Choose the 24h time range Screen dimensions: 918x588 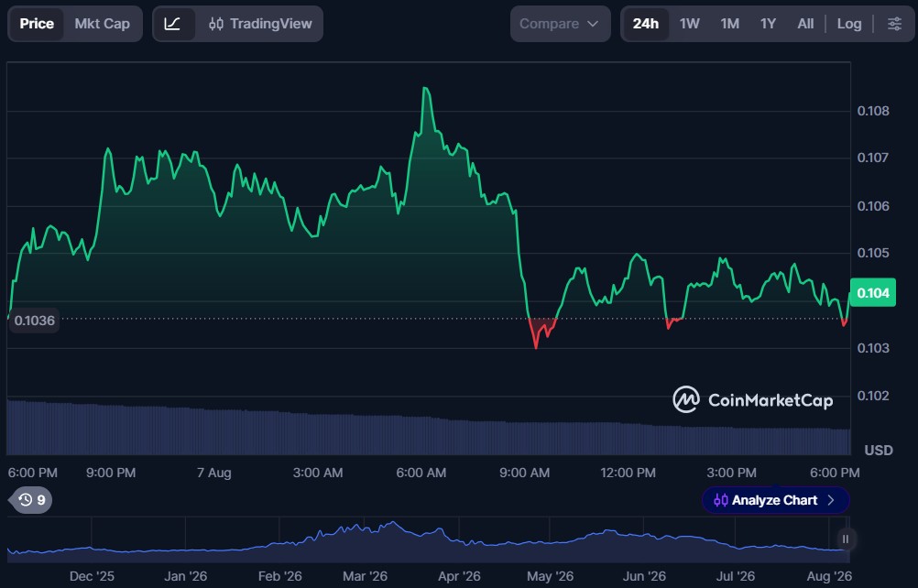[646, 24]
